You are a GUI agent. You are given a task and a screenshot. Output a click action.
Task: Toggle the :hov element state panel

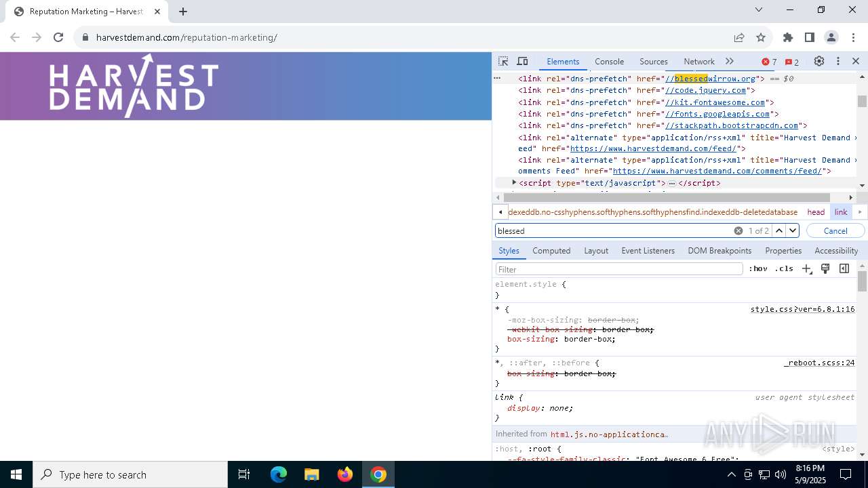[x=758, y=269]
